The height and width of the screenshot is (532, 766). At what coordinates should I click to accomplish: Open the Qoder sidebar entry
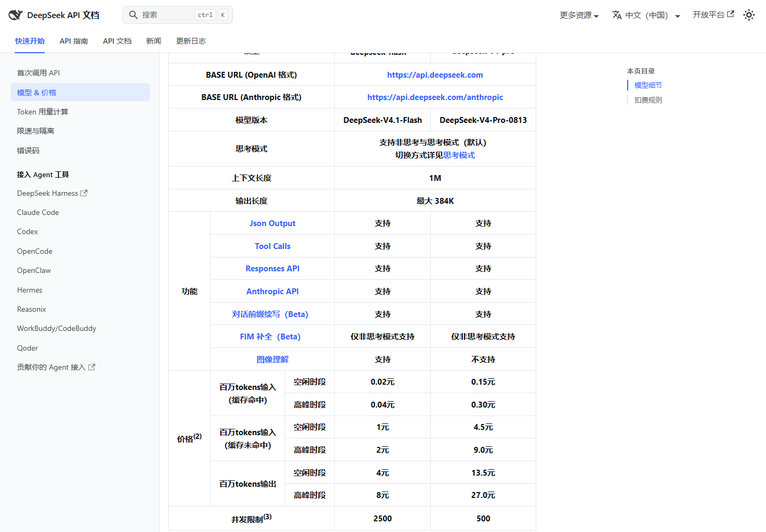click(80, 348)
